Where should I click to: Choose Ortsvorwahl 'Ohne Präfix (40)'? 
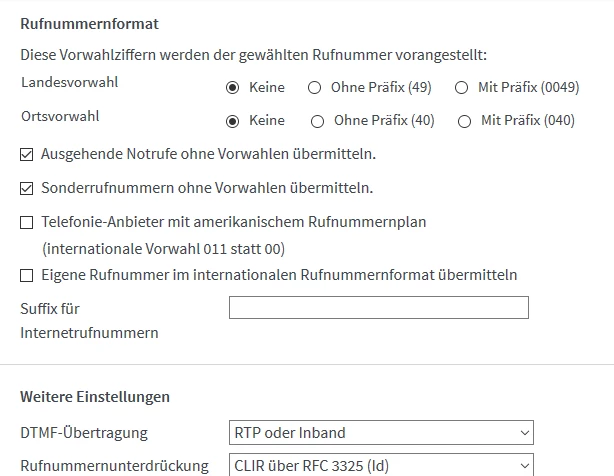(x=317, y=121)
